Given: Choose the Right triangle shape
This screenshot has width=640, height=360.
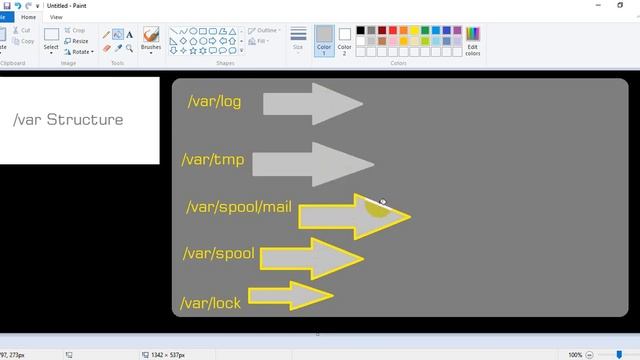Looking at the screenshot, I should (x=173, y=41).
